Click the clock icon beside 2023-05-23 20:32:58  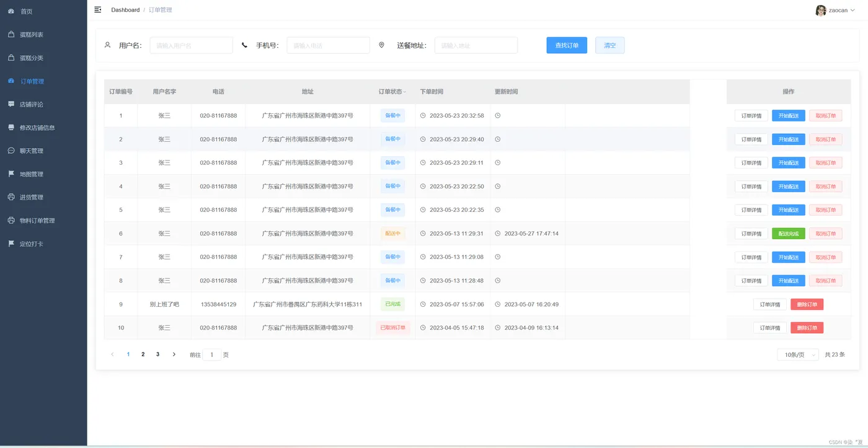click(x=423, y=116)
